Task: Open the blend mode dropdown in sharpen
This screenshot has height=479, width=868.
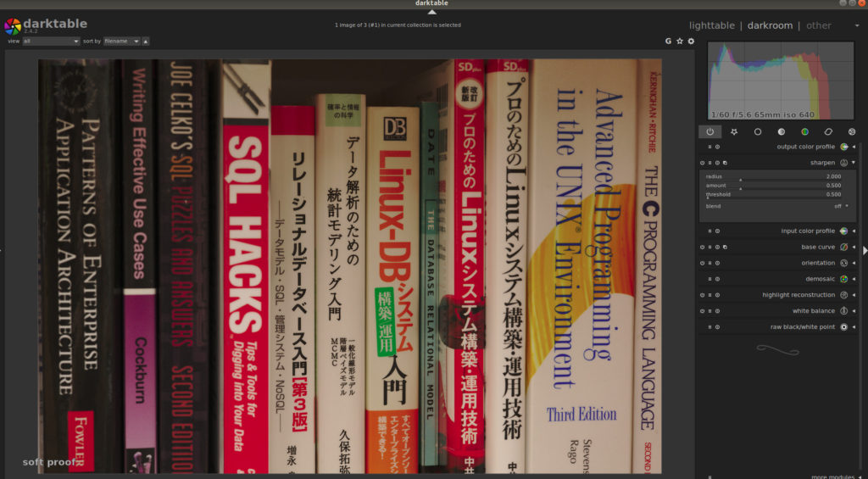Action: [x=840, y=206]
